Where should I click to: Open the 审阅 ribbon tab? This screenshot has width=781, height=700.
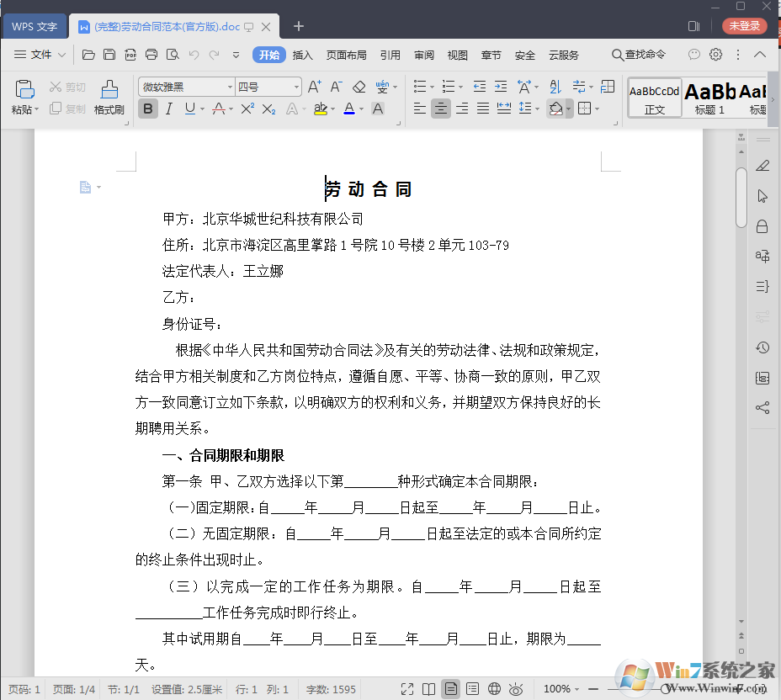point(423,55)
